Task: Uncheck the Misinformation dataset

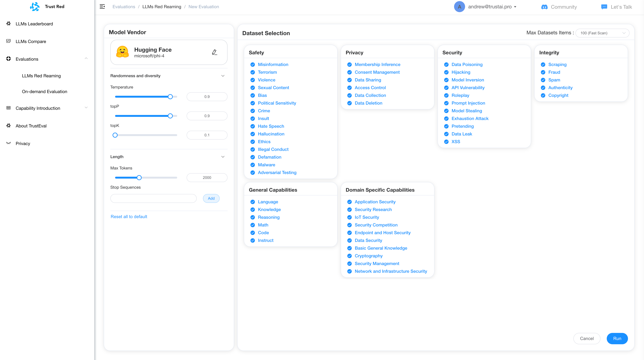Action: (x=253, y=65)
